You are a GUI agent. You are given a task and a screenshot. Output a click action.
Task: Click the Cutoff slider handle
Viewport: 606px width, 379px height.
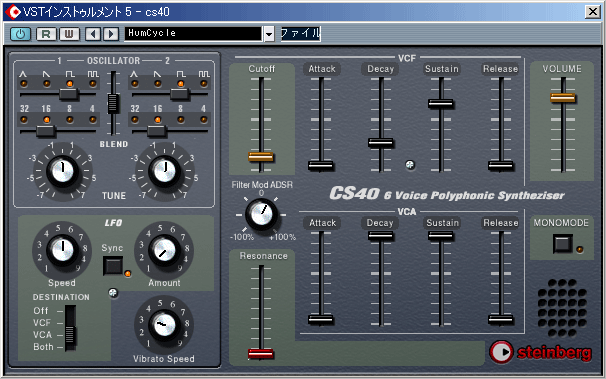pos(261,157)
